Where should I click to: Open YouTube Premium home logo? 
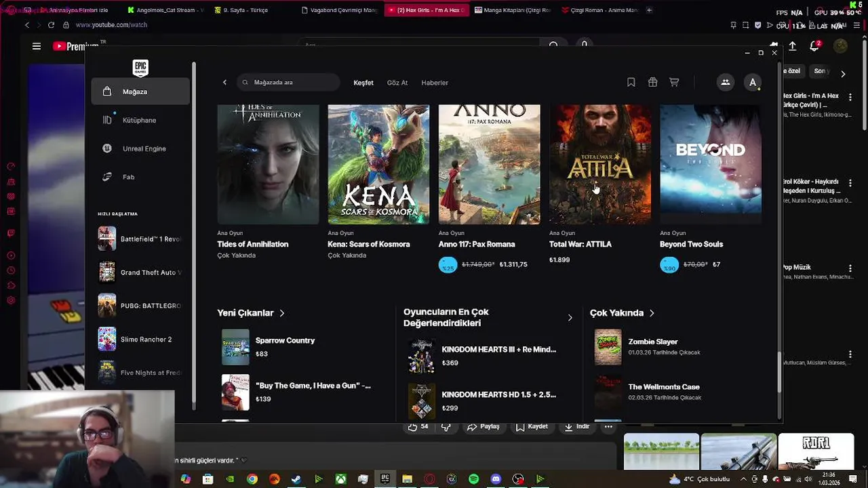click(75, 46)
